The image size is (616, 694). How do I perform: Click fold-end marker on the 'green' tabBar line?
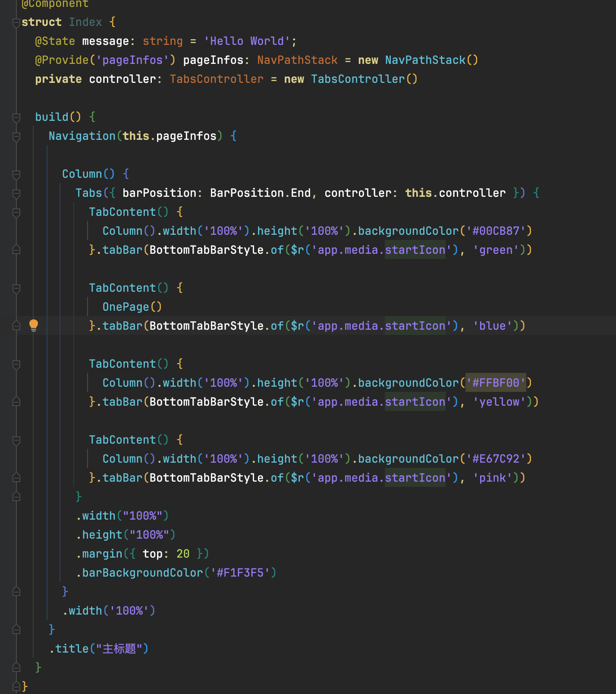[16, 250]
